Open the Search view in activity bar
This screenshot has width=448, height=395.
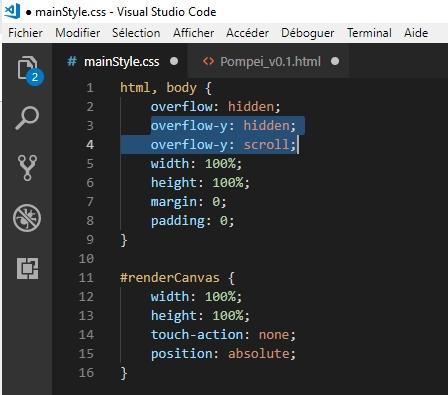pyautogui.click(x=27, y=118)
